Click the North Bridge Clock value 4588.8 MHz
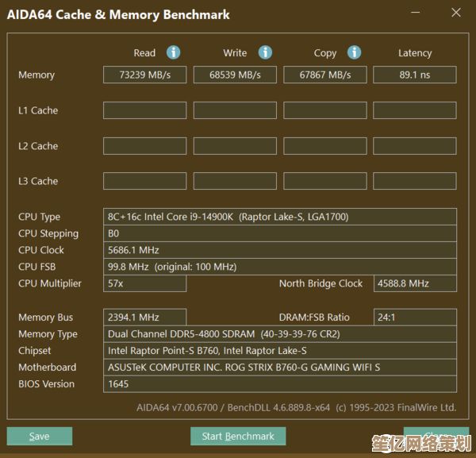 pos(415,283)
